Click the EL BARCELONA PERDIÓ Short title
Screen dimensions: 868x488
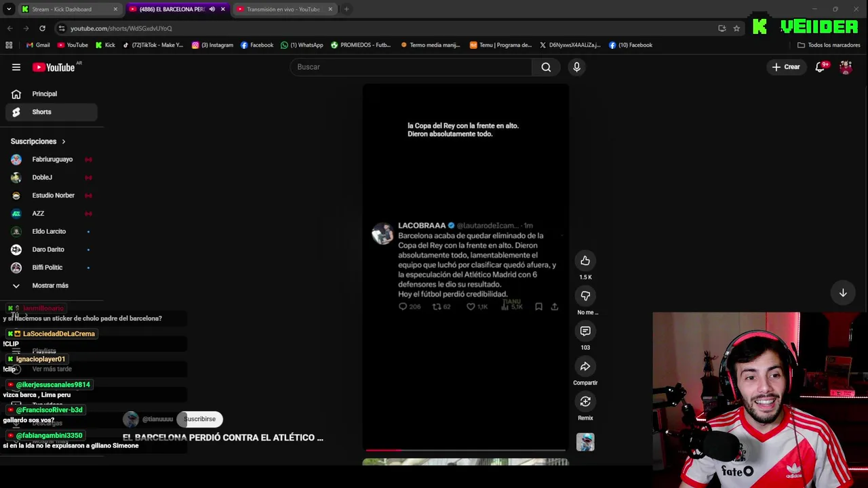[223, 438]
